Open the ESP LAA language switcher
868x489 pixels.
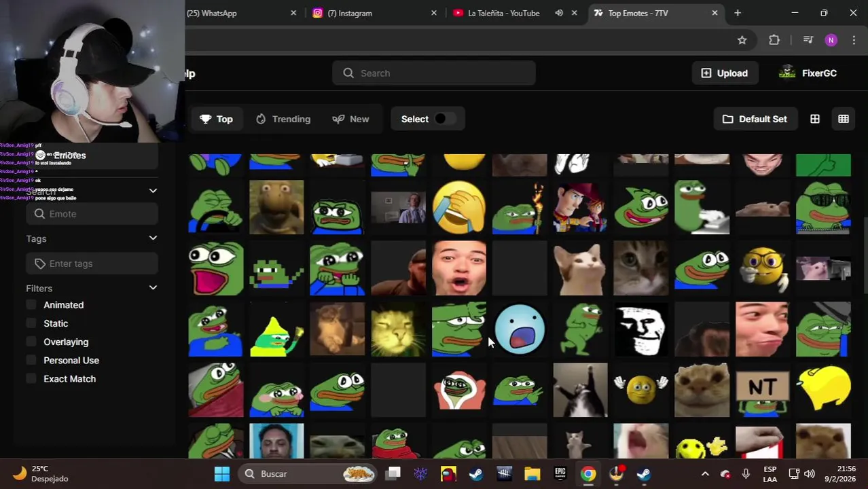tap(770, 474)
